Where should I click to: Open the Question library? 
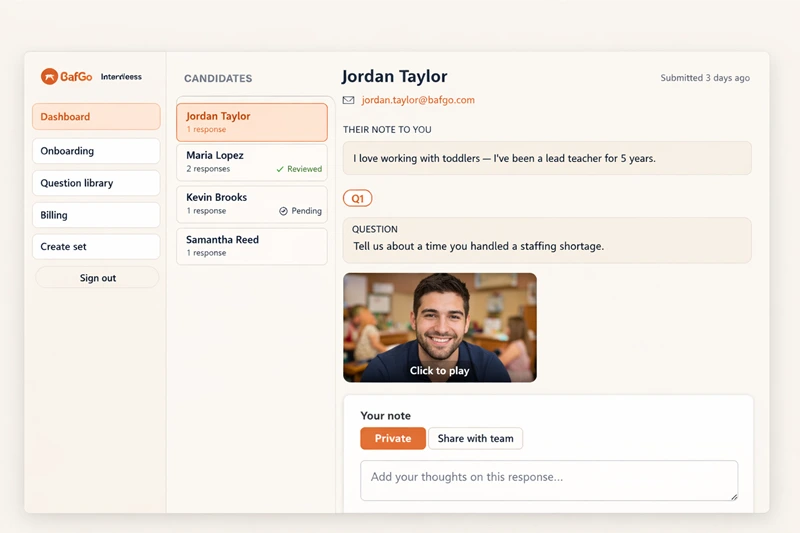click(96, 183)
